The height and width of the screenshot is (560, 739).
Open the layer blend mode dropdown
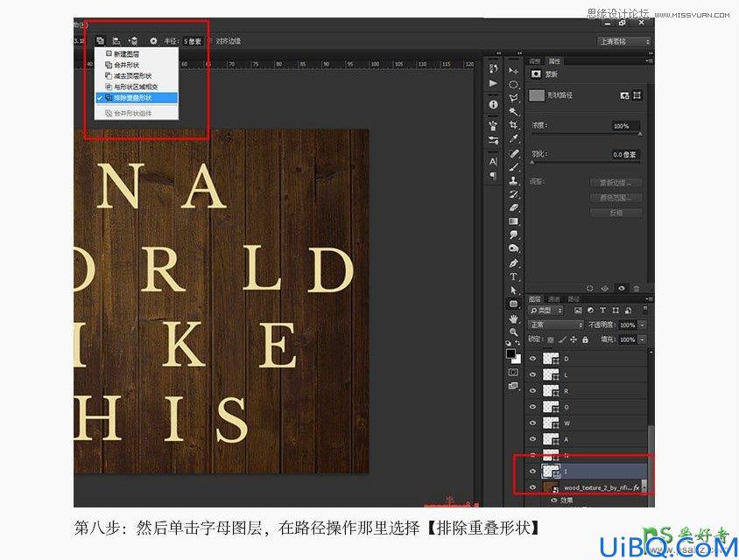point(556,325)
